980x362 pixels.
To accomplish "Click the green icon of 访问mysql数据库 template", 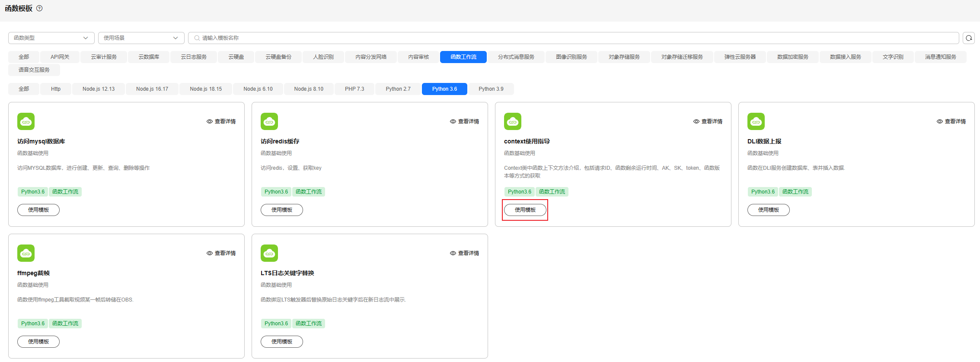I will pos(26,121).
